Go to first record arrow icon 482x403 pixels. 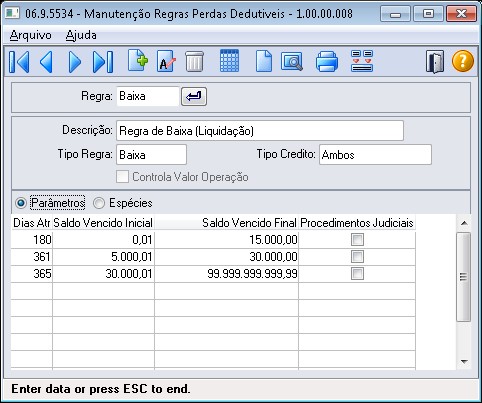(x=19, y=62)
